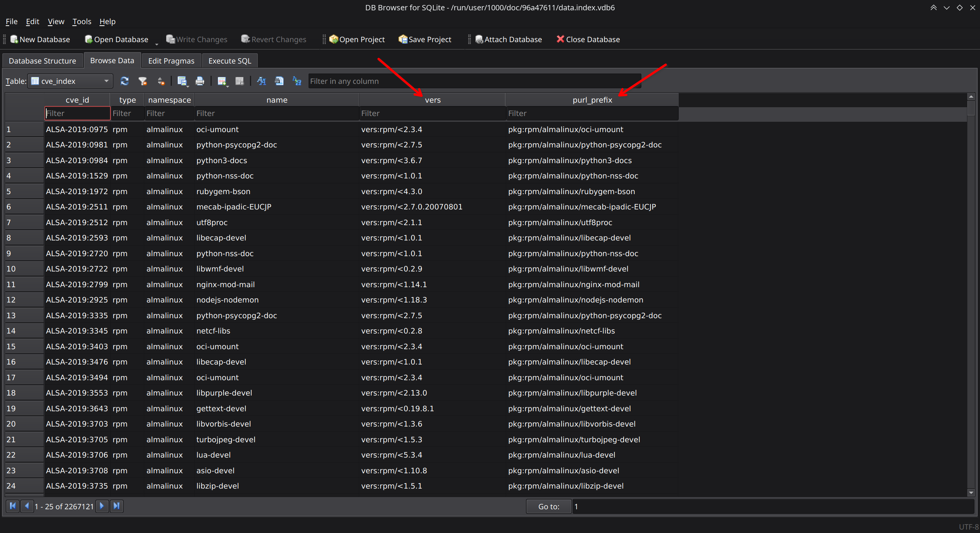This screenshot has width=980, height=533.
Task: Switch to the Execute SQL tab
Action: coord(230,61)
